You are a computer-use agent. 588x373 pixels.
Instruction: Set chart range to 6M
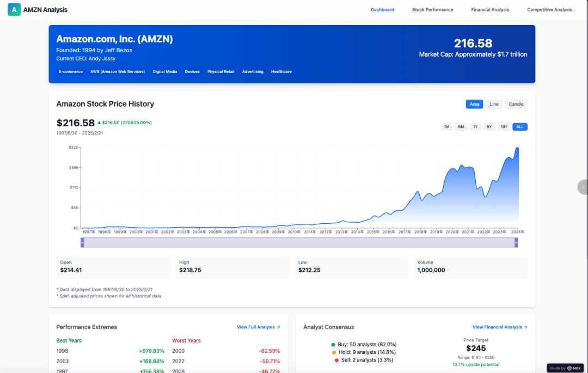pos(461,127)
